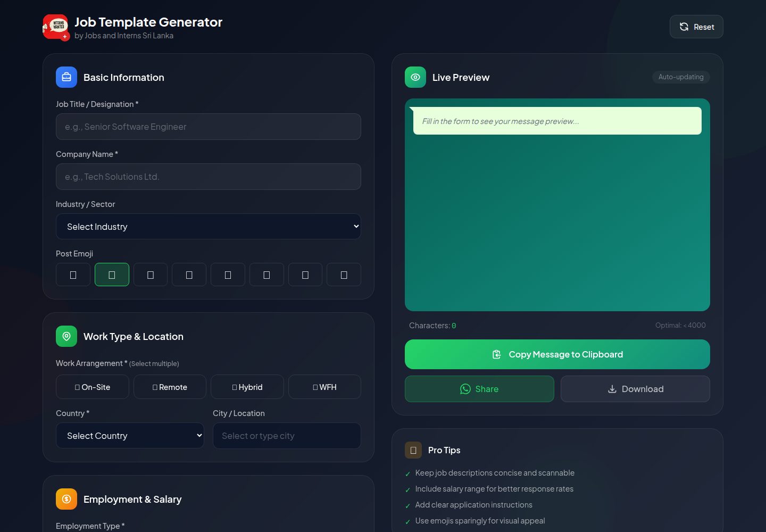Click the Job Template Generator title
The height and width of the screenshot is (532, 766).
click(148, 22)
